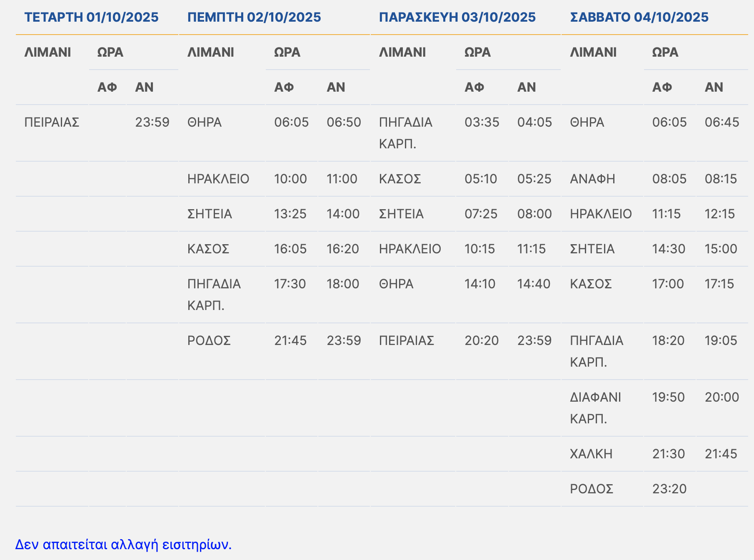Click the ΣΑΒΒΑΤΟ 04/10/2025 day heading

pyautogui.click(x=639, y=17)
